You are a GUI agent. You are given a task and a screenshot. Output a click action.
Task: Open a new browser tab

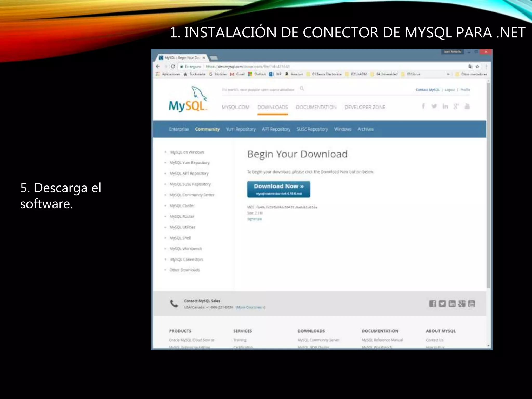click(214, 58)
